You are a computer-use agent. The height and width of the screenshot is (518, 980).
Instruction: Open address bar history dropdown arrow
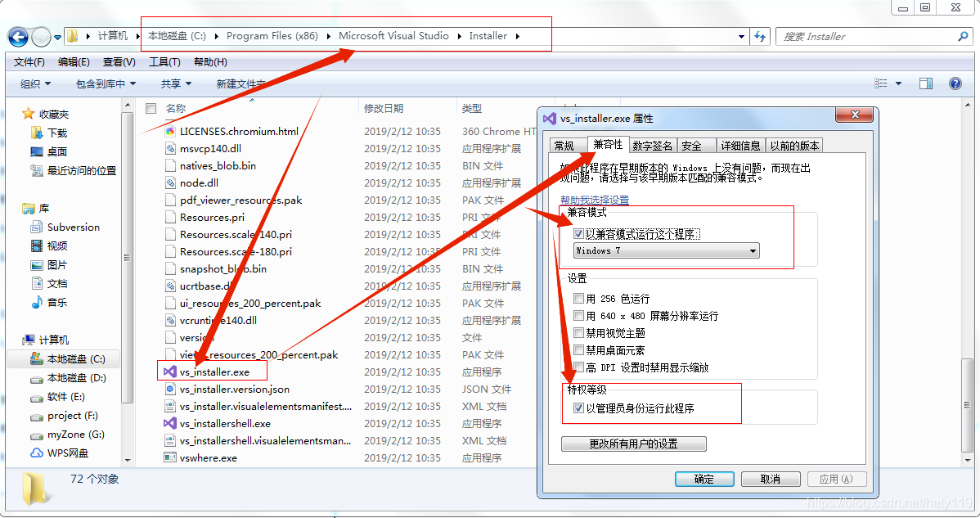point(741,36)
